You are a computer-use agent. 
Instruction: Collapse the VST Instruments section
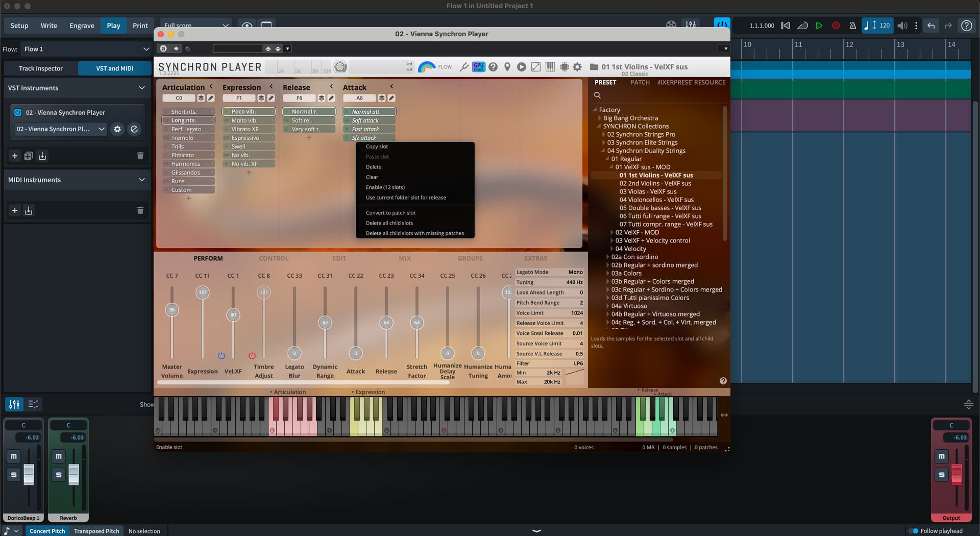(141, 88)
